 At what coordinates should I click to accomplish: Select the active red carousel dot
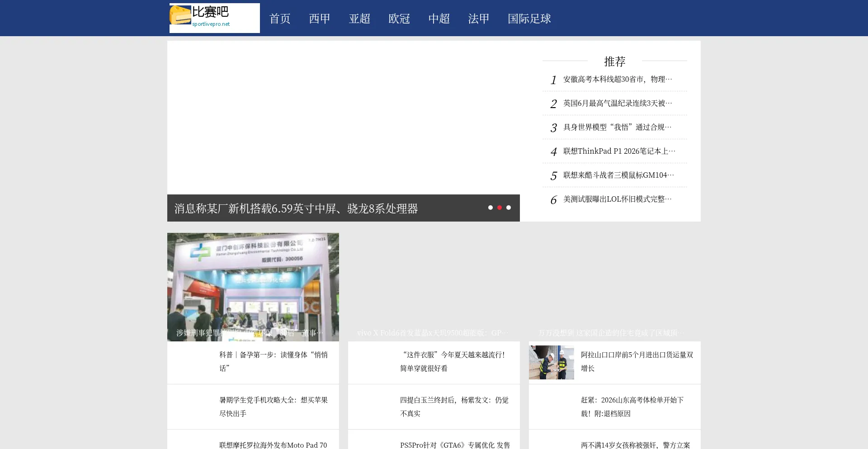click(x=500, y=208)
